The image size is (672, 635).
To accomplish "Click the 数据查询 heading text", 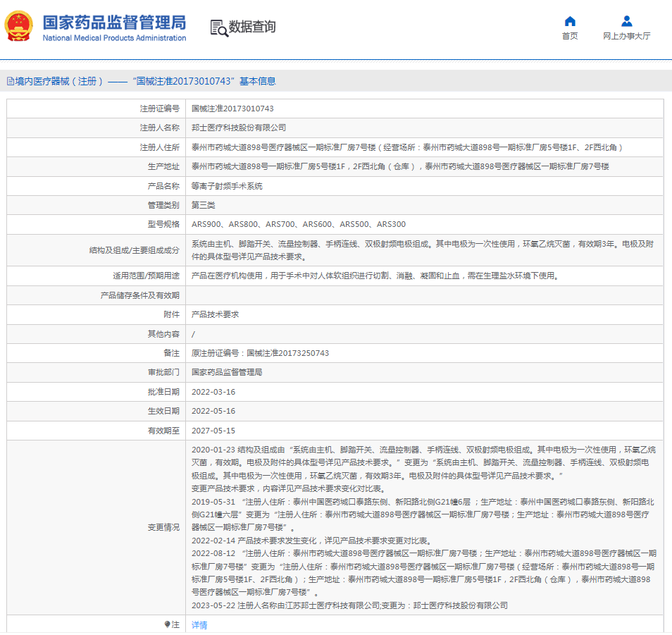I will click(252, 27).
